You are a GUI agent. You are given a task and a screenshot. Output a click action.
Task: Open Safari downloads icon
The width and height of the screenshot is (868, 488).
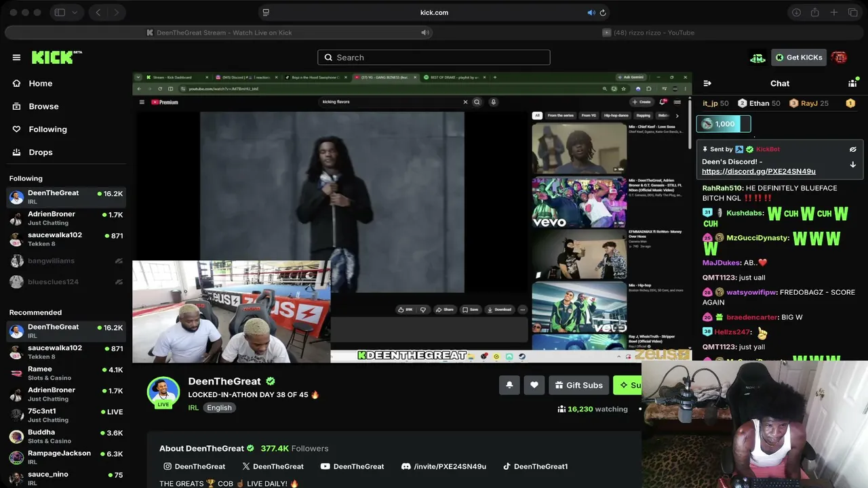[x=797, y=12]
